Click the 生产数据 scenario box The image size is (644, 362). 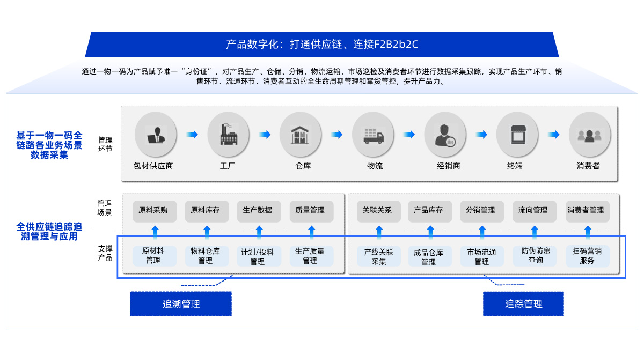point(259,211)
